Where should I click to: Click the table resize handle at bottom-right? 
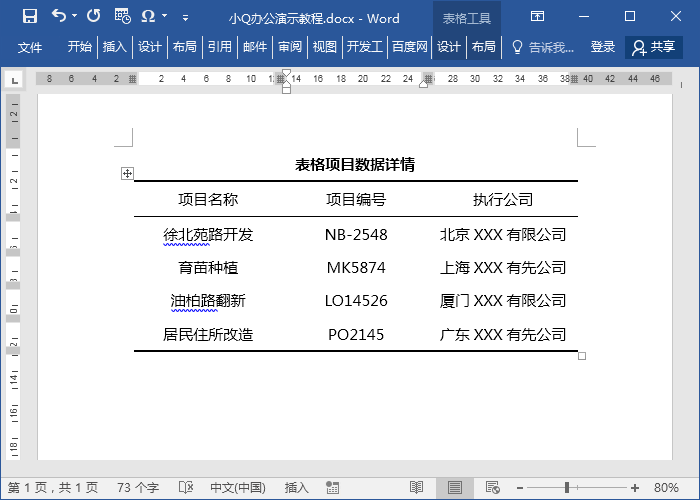point(582,356)
